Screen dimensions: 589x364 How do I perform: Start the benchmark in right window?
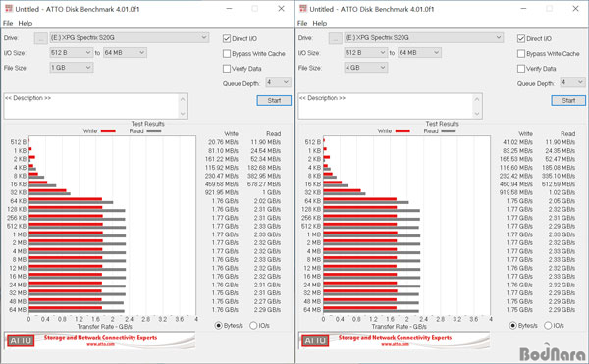point(568,101)
